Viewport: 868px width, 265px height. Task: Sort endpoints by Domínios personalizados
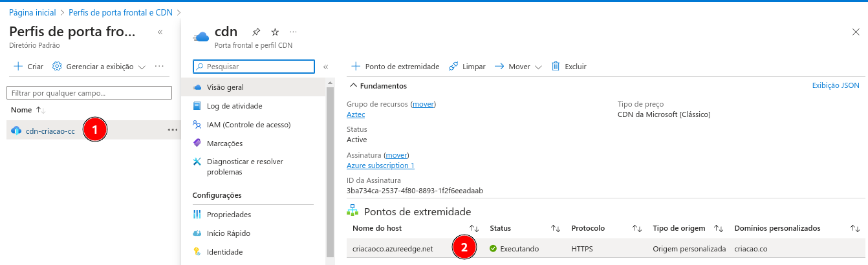pyautogui.click(x=854, y=228)
